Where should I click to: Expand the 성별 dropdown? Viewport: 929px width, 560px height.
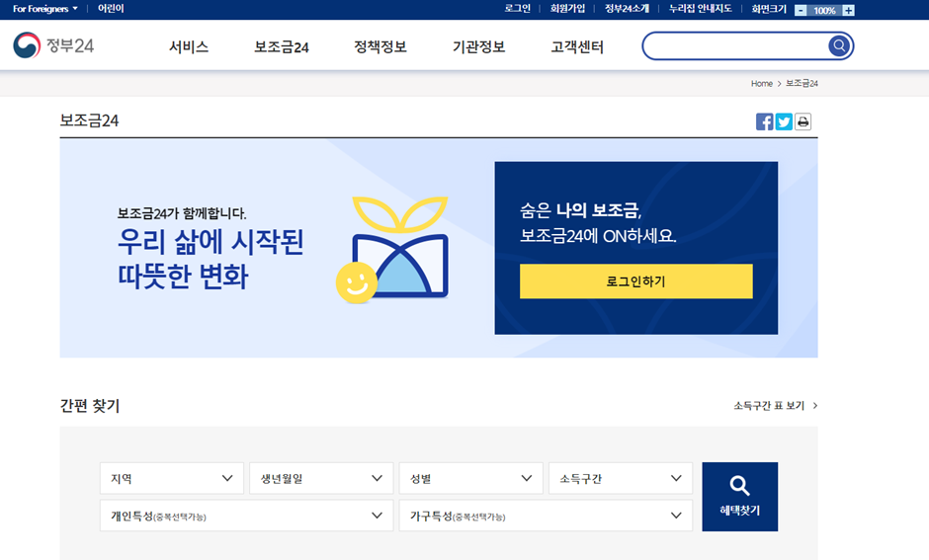coord(471,478)
